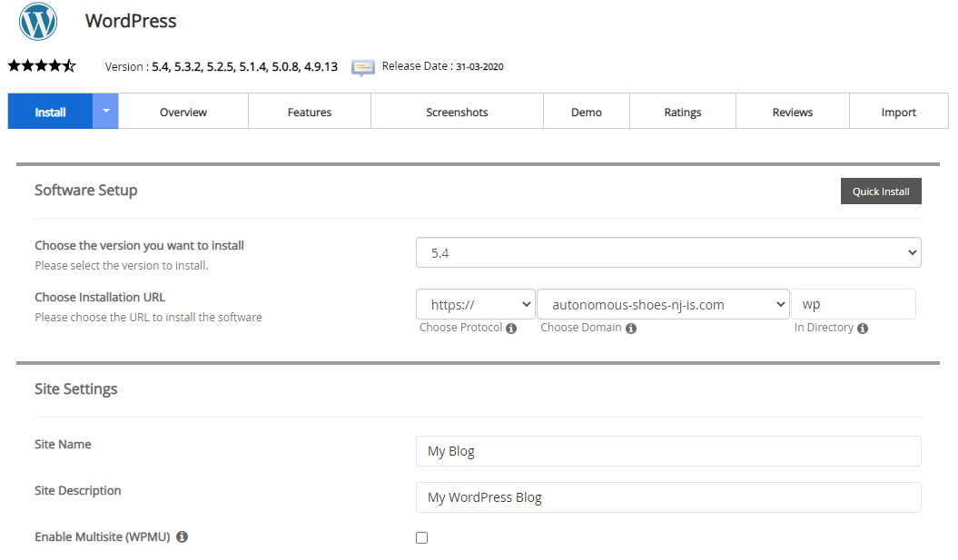Click the Site Settings heading
The height and width of the screenshot is (560, 958).
tap(75, 389)
